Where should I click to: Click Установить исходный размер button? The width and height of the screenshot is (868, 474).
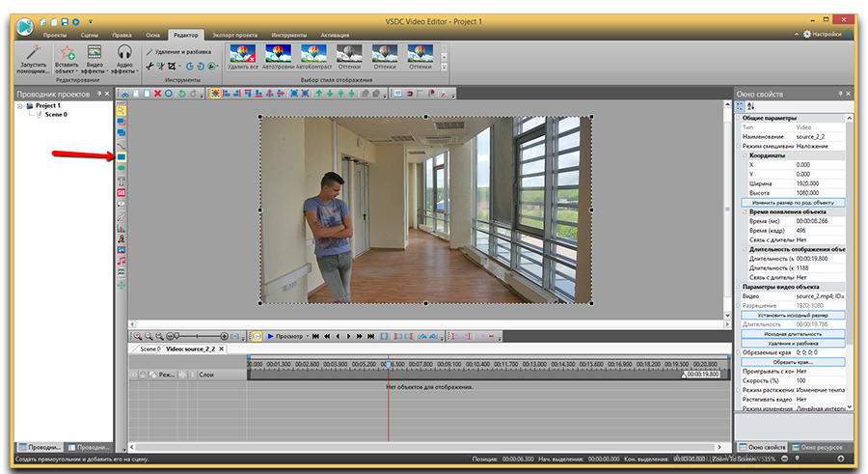coord(793,315)
